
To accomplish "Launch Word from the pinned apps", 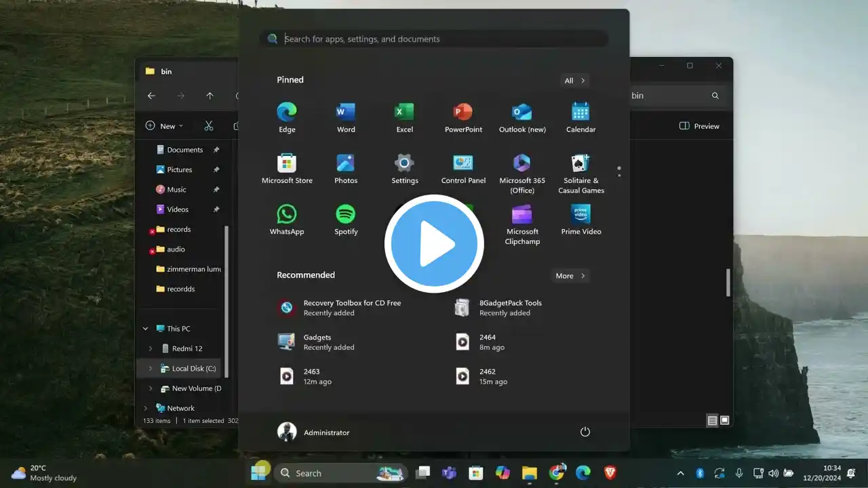I will point(346,117).
